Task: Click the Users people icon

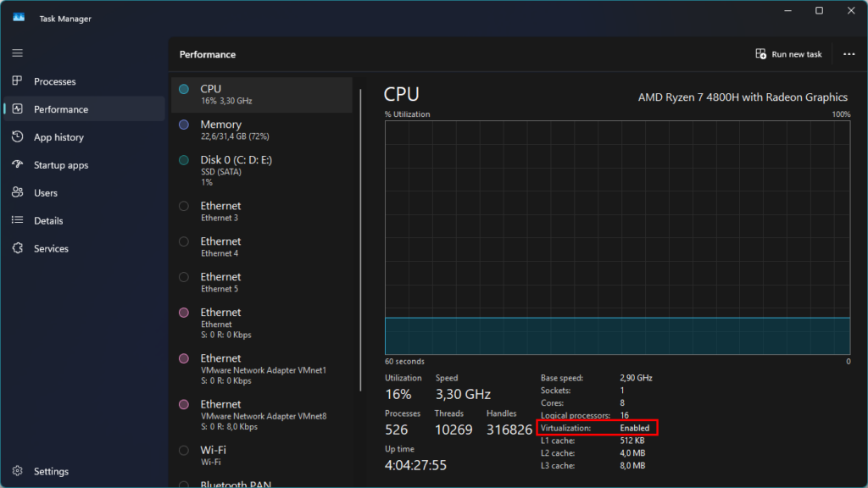Action: [18, 192]
